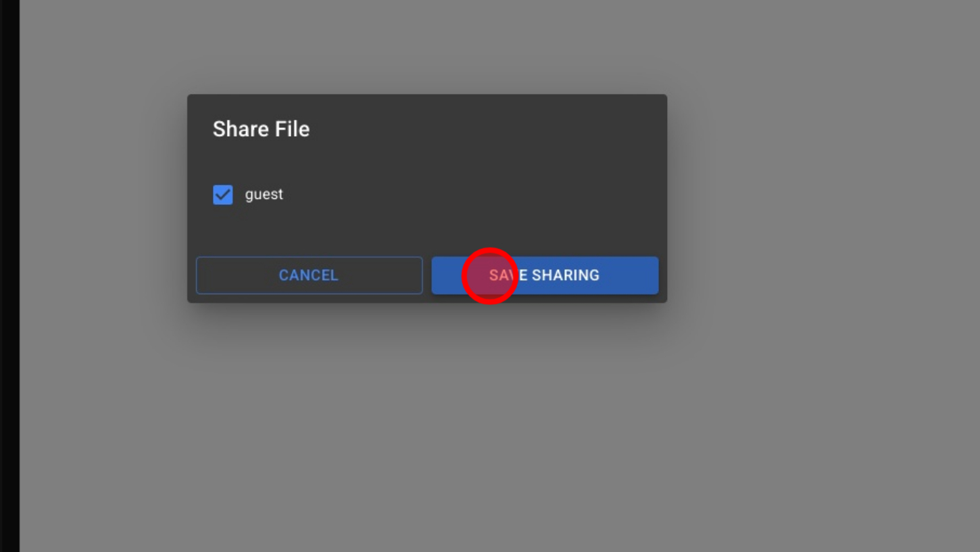Click the word 'File' in the dialog heading

[x=292, y=129]
